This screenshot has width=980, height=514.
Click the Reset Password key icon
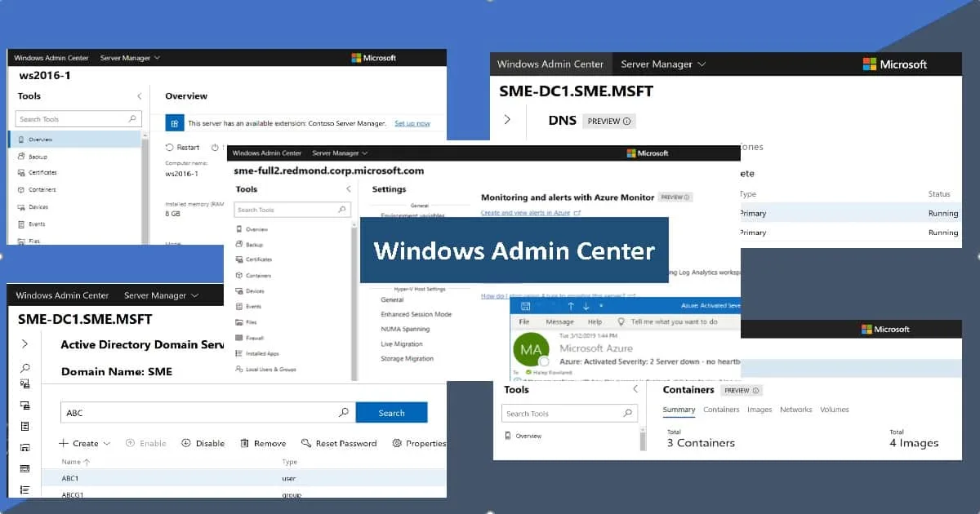click(306, 443)
